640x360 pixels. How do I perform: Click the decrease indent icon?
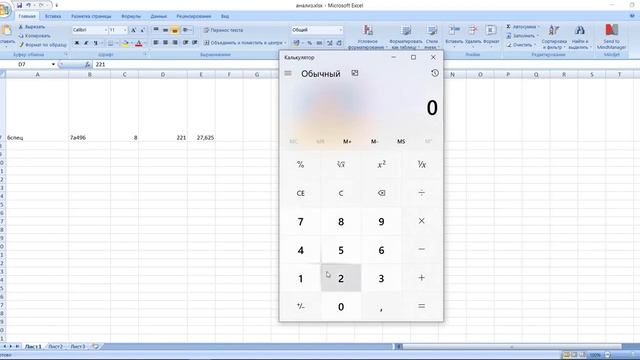pos(186,42)
